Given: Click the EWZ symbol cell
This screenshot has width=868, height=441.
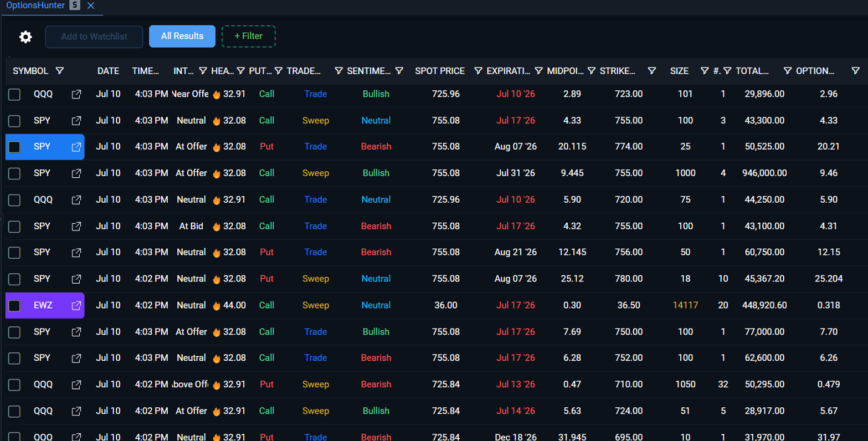Looking at the screenshot, I should click(x=43, y=305).
